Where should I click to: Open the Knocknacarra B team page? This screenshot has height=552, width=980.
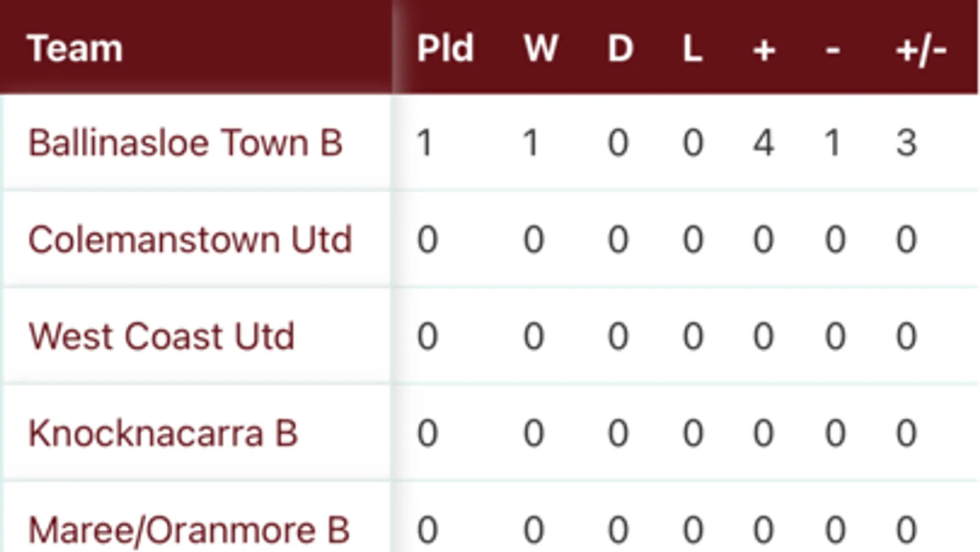pos(163,433)
